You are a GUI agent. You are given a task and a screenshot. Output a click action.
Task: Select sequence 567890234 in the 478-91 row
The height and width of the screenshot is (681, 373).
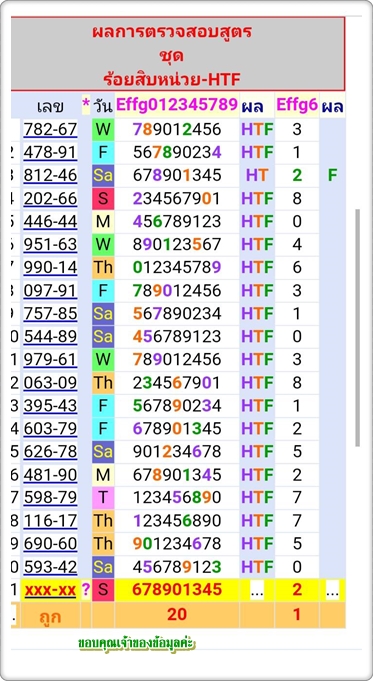click(177, 152)
